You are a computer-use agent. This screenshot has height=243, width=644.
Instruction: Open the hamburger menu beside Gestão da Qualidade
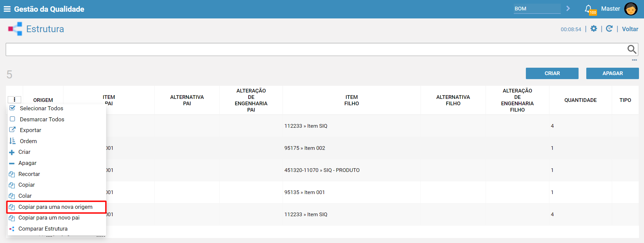(7, 9)
